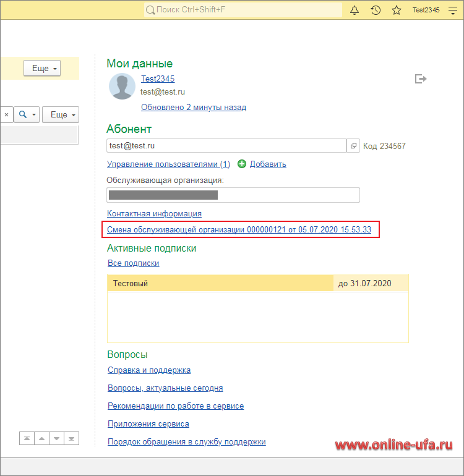Move up one record arrow

coord(41,438)
